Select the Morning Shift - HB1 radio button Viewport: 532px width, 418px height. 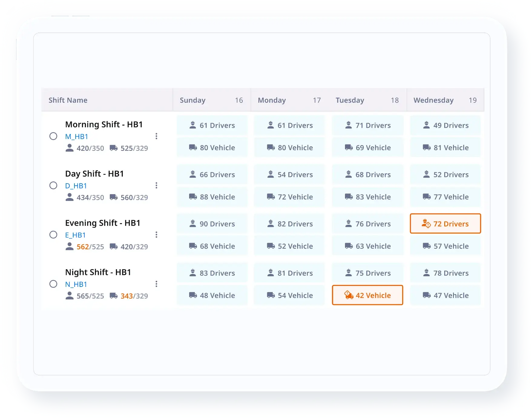click(x=53, y=136)
